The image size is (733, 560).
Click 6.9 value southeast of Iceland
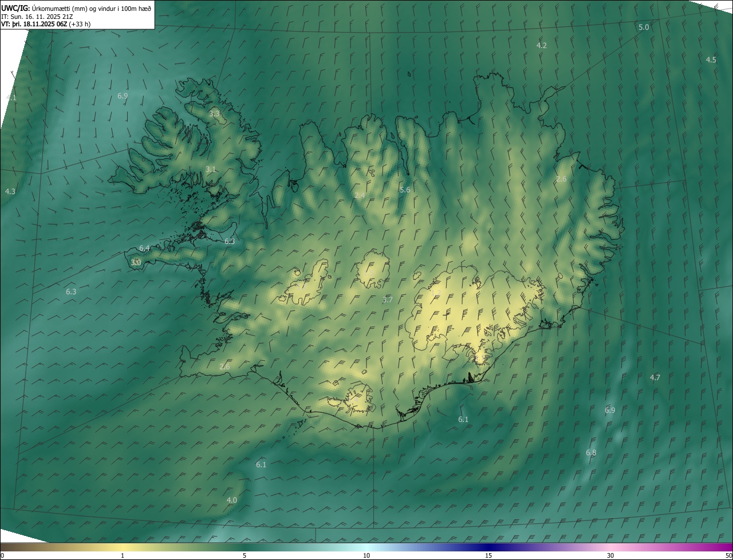click(610, 410)
